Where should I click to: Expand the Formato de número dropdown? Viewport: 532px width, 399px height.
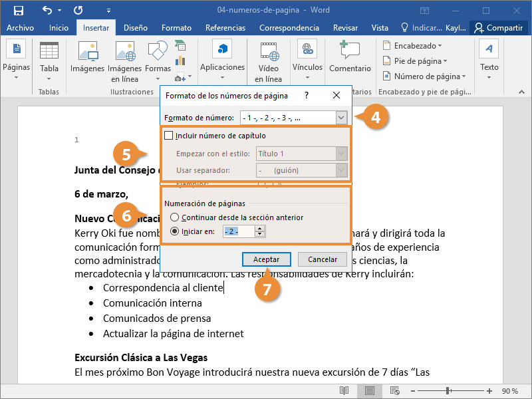[341, 118]
